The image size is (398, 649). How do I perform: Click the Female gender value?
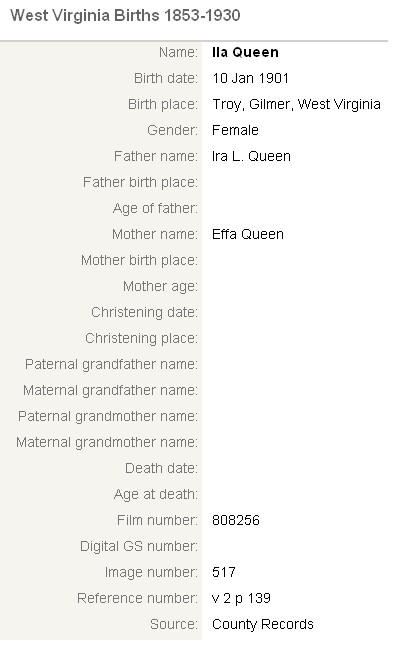235,130
